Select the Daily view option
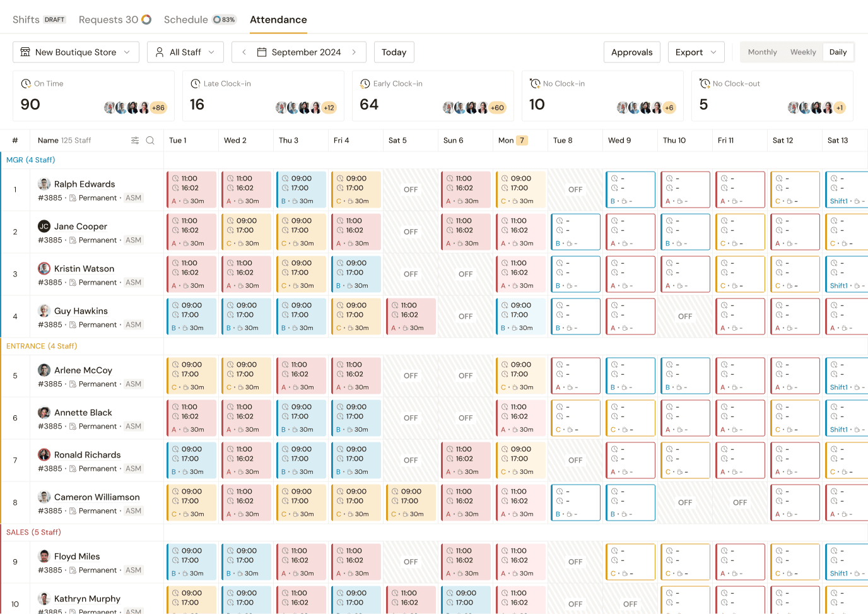Image resolution: width=868 pixels, height=614 pixels. pos(838,52)
